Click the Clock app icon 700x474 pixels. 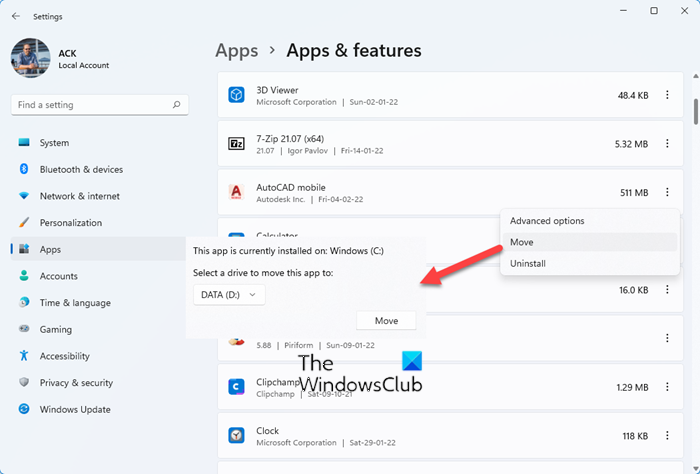(236, 436)
